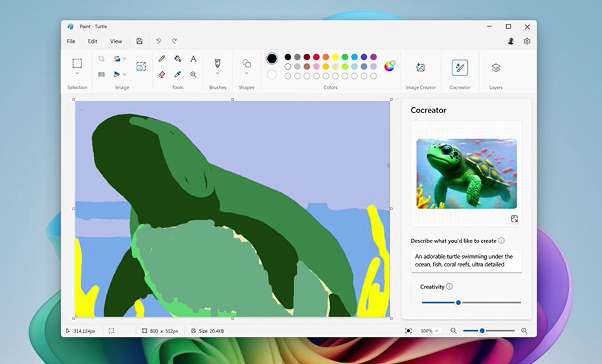Open Paint Settings gear
The image size is (602, 364).
pos(527,41)
